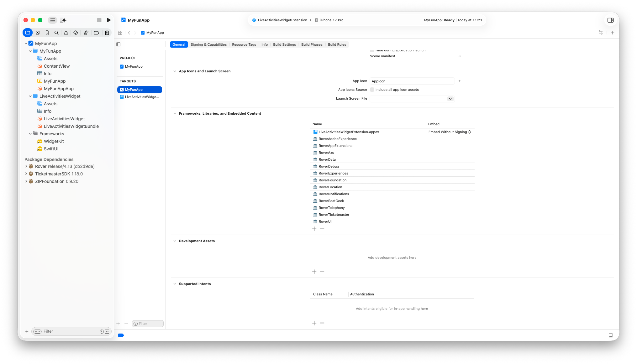The image size is (637, 364).
Task: Enable Include all app icon assets
Action: (x=372, y=90)
